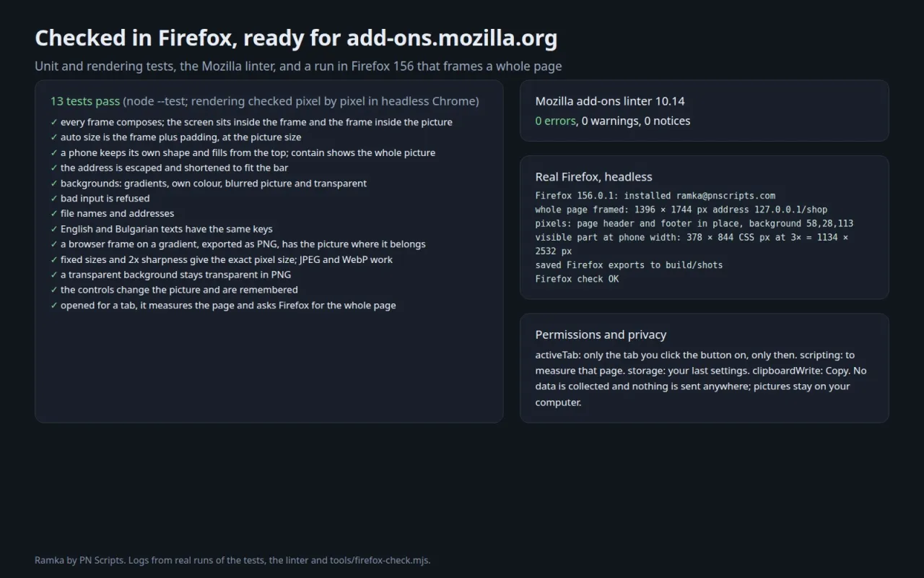Viewport: 924px width, 578px height.
Task: Click the 'Firefox check OK' log line
Action: click(577, 279)
